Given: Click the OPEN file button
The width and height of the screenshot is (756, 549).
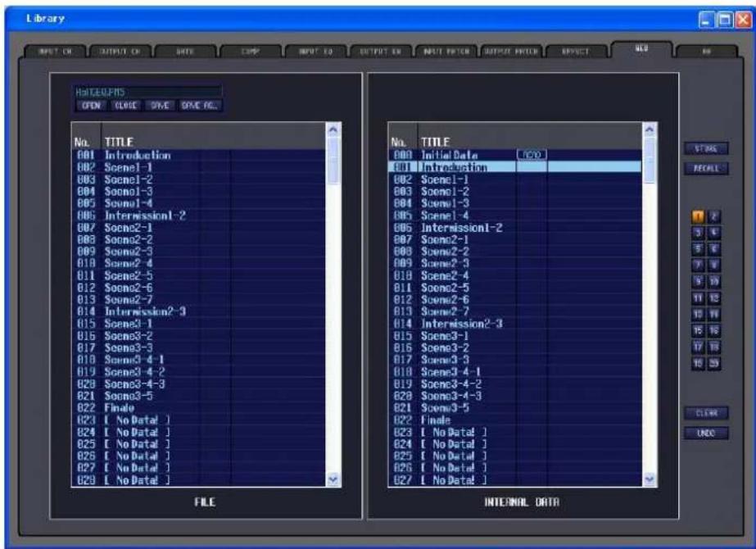Looking at the screenshot, I should [91, 105].
